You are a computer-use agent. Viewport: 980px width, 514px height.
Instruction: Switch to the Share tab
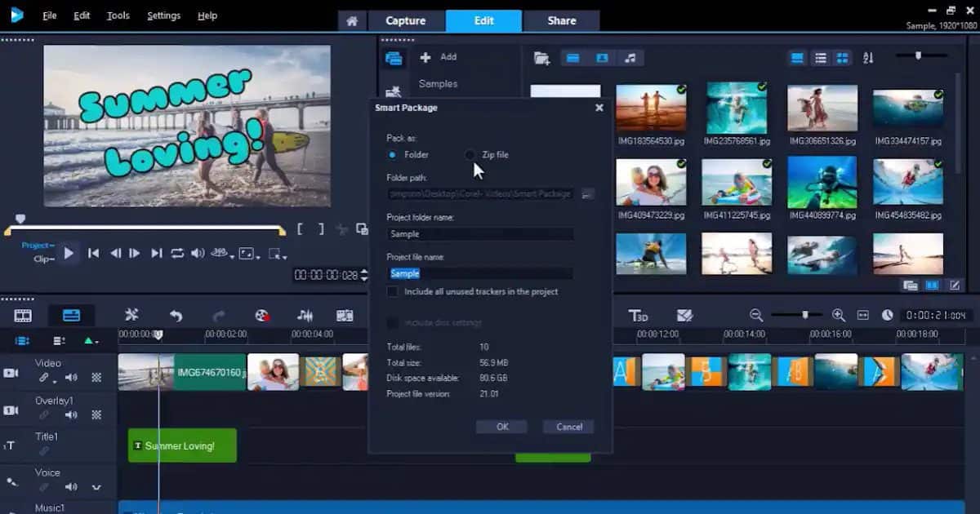pos(561,20)
